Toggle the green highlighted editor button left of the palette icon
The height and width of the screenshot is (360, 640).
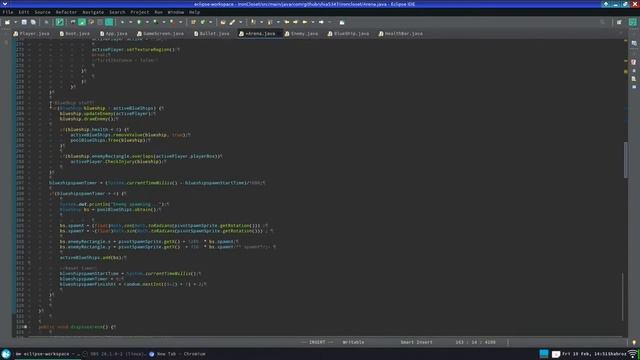tap(82, 22)
